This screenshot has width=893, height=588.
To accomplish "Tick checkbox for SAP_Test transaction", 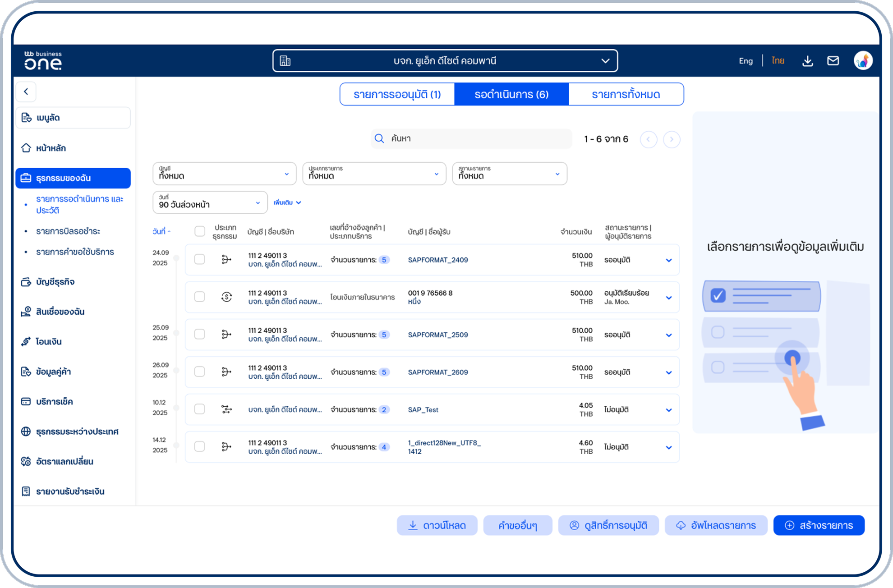I will click(199, 409).
